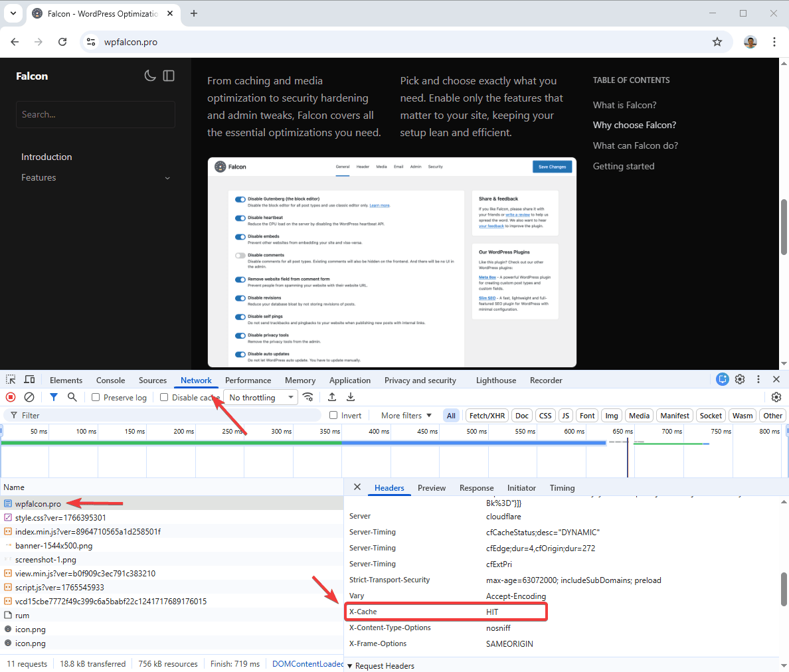The image size is (789, 672).
Task: Toggle the device emulation toolbar
Action: pos(29,379)
